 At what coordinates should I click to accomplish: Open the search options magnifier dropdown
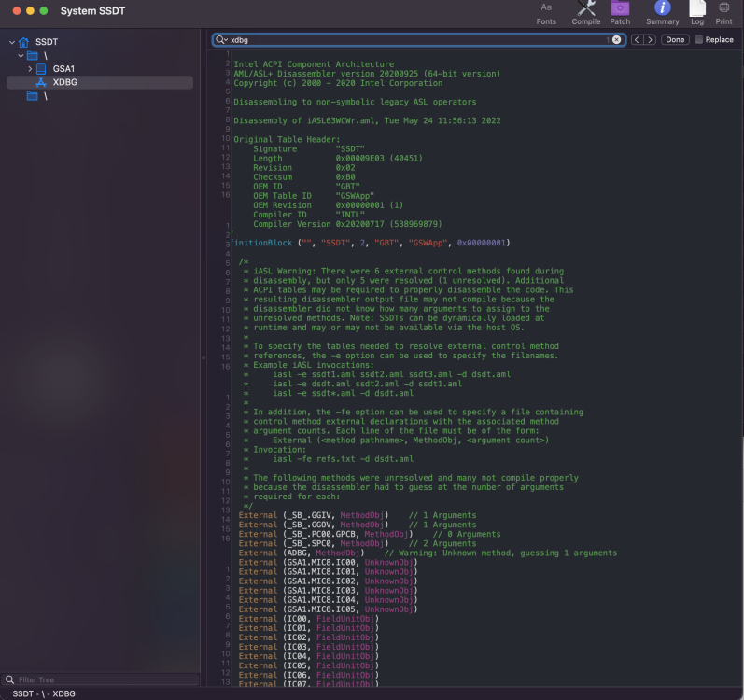[x=221, y=40]
